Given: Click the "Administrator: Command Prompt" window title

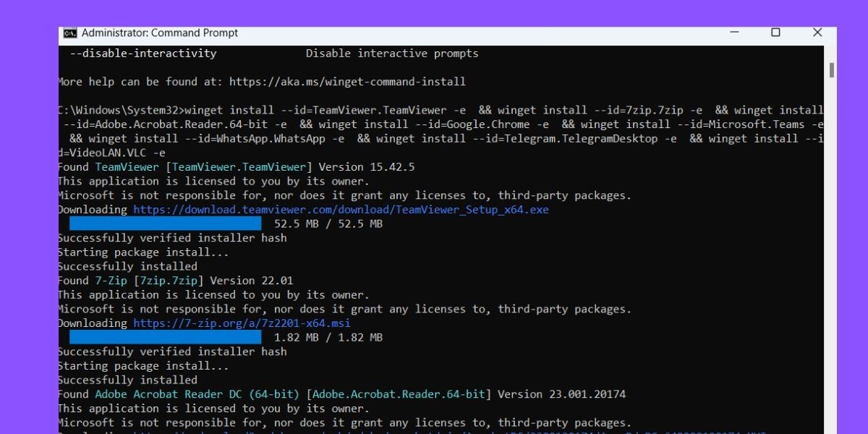Looking at the screenshot, I should click(160, 33).
